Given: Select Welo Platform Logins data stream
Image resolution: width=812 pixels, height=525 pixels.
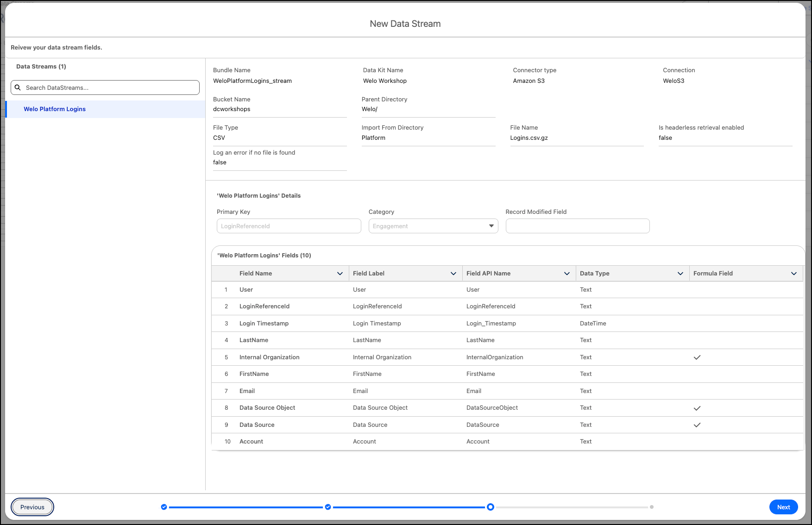Looking at the screenshot, I should tap(55, 109).
